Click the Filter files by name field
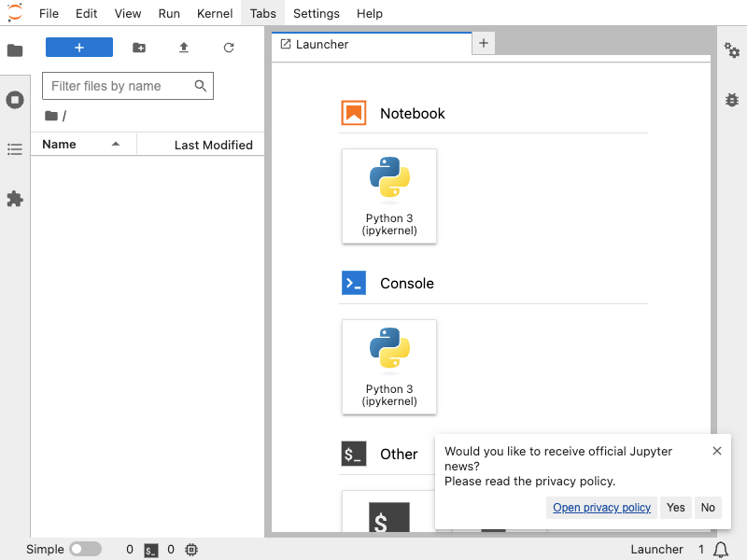Viewport: 747px width, 560px height. coord(128,86)
